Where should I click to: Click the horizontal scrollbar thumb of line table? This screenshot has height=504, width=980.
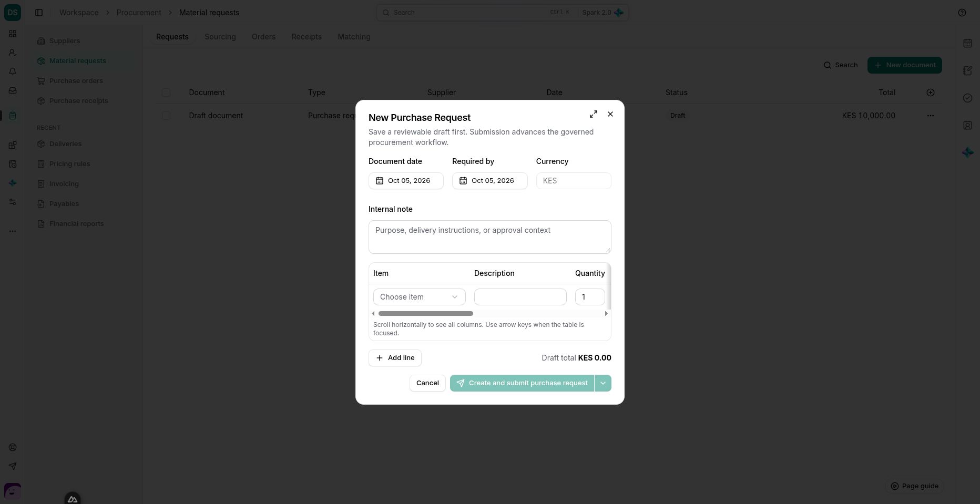pyautogui.click(x=426, y=314)
